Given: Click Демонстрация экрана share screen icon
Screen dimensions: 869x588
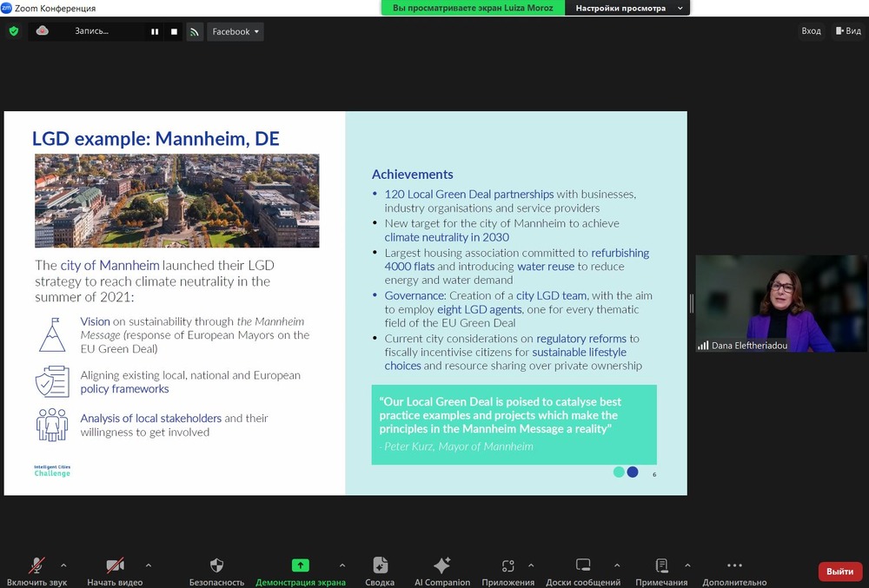Looking at the screenshot, I should tap(300, 565).
